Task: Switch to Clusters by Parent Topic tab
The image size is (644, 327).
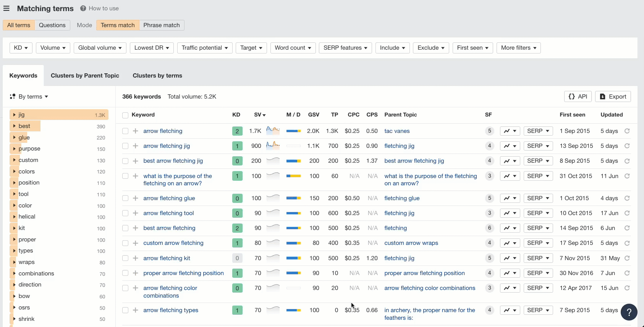Action: 85,76
